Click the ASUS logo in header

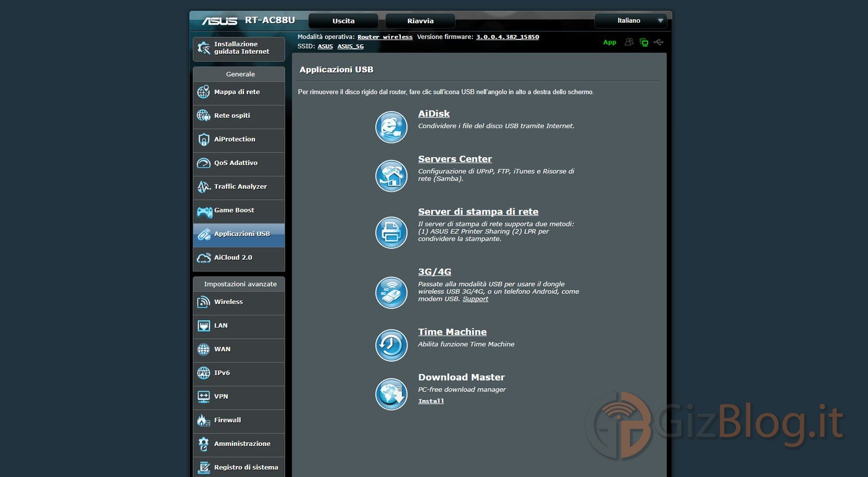point(220,21)
